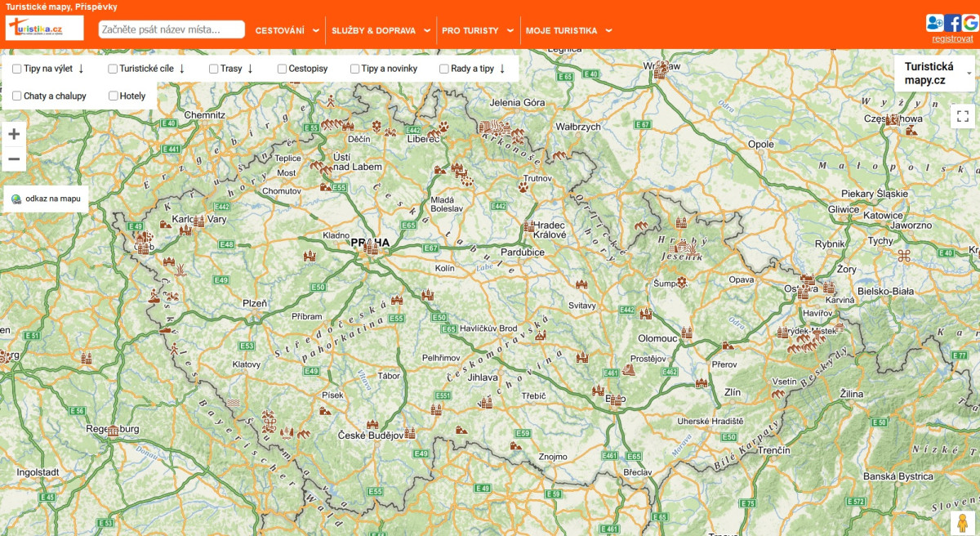Click the Plzeň city label
Viewport: 980px width, 536px height.
[255, 303]
